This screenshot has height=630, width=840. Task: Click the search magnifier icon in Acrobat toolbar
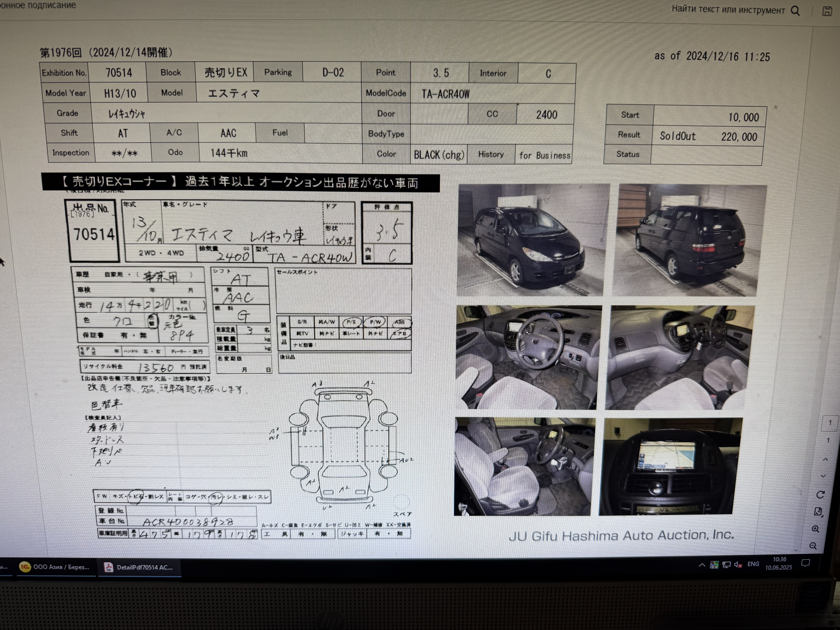point(795,11)
